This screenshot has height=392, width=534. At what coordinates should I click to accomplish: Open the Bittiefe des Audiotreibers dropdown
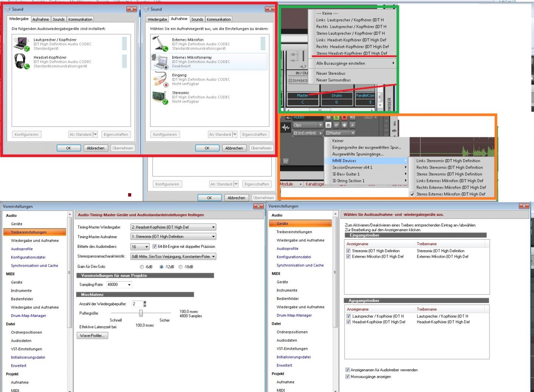(140, 247)
